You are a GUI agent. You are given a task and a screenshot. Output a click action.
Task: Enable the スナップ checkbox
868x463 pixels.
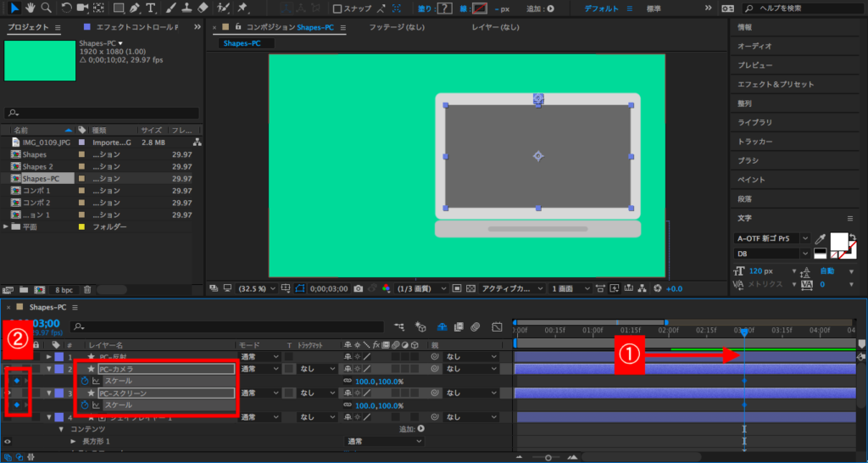[338, 9]
